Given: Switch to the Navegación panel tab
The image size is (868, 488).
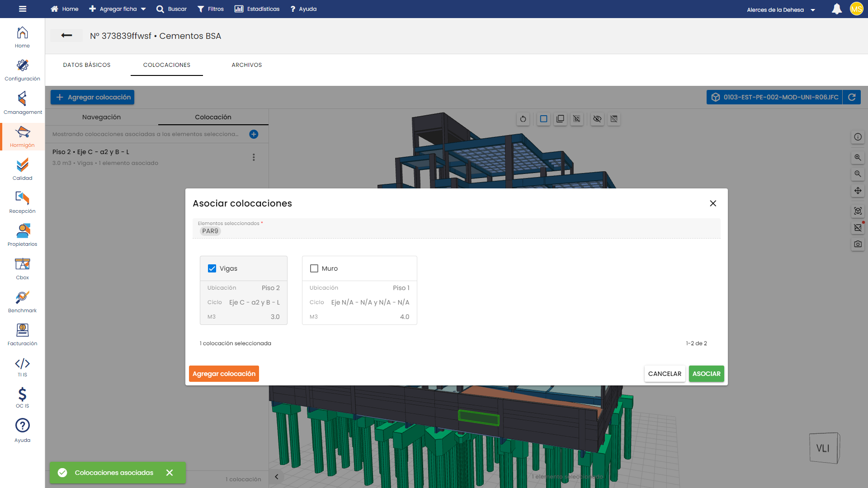Looking at the screenshot, I should point(101,117).
